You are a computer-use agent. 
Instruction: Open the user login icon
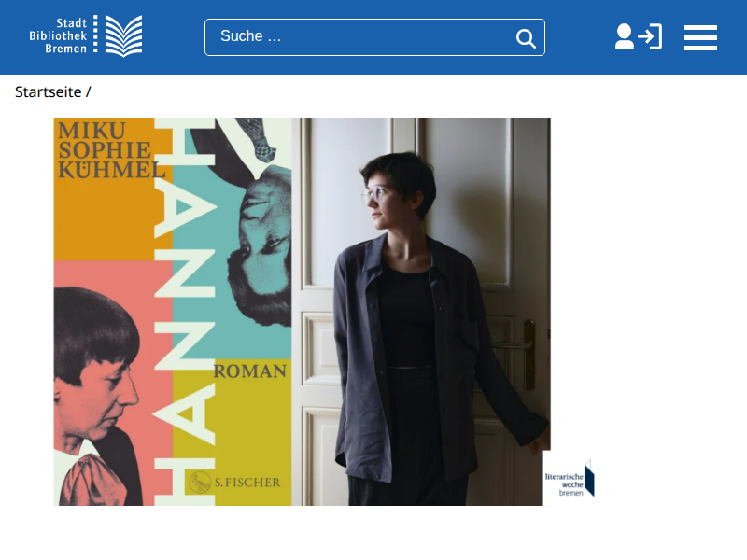638,37
